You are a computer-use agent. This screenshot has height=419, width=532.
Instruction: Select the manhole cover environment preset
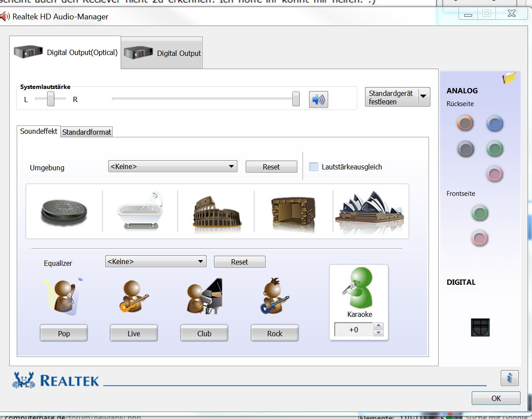click(x=64, y=212)
